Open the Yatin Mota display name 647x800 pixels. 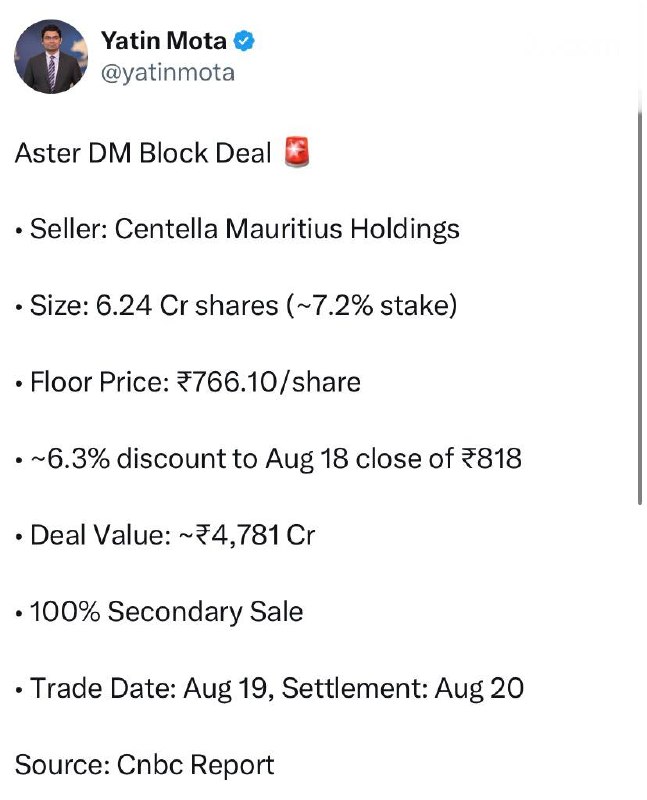[x=164, y=41]
